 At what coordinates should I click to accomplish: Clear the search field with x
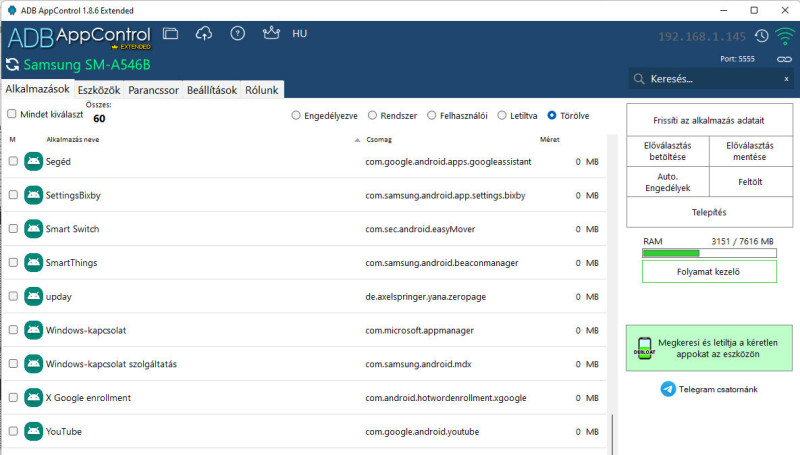[786, 79]
